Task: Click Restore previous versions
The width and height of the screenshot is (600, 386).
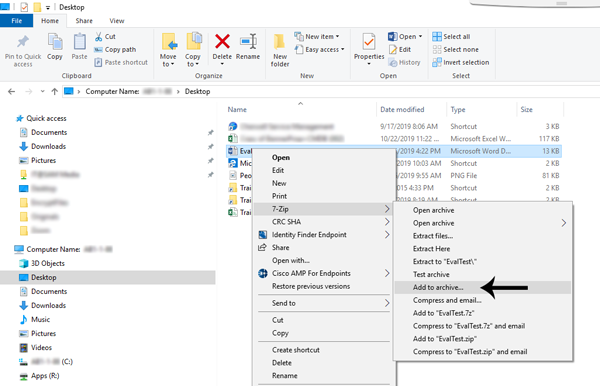Action: pos(323,286)
